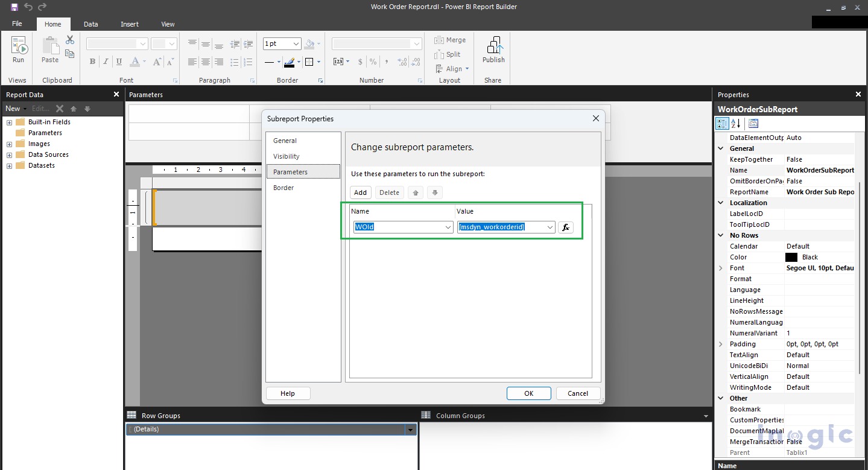Screen dimensions: 868x470
Task: Click the Black color swatch for No Rows
Action: click(x=791, y=257)
